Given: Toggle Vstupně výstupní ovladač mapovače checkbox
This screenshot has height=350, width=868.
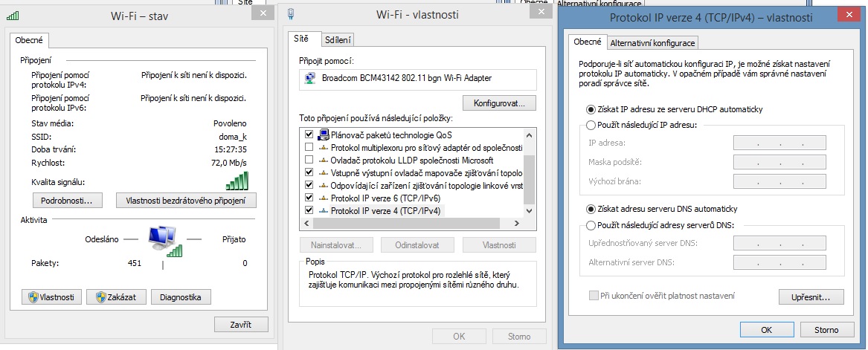Looking at the screenshot, I should pos(309,172).
